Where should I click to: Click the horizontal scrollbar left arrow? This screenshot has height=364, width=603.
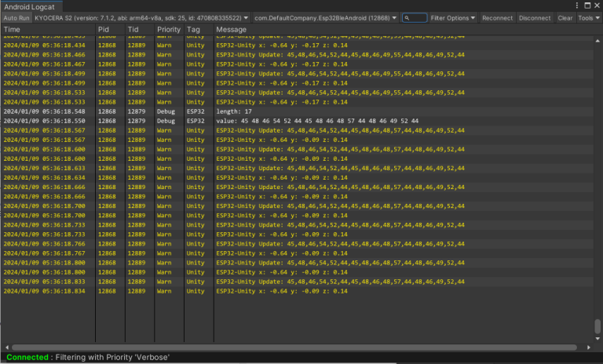[x=7, y=348]
